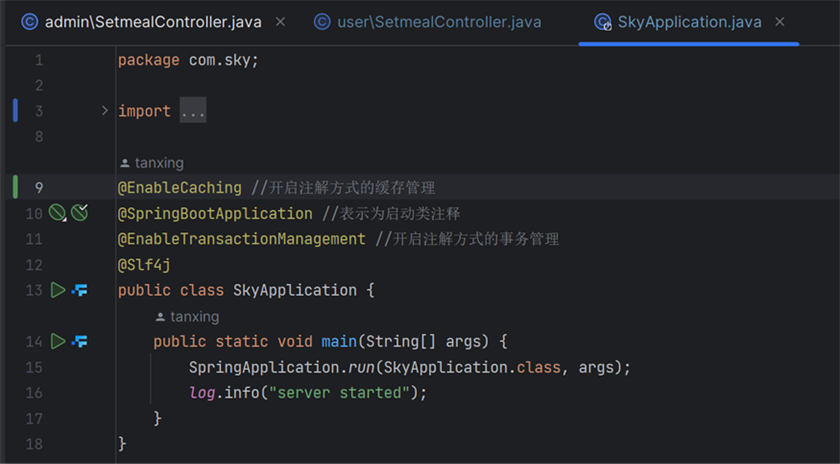Click the blue gutter icon beside class line 13
Viewport: 840px width, 464px height.
coord(80,290)
